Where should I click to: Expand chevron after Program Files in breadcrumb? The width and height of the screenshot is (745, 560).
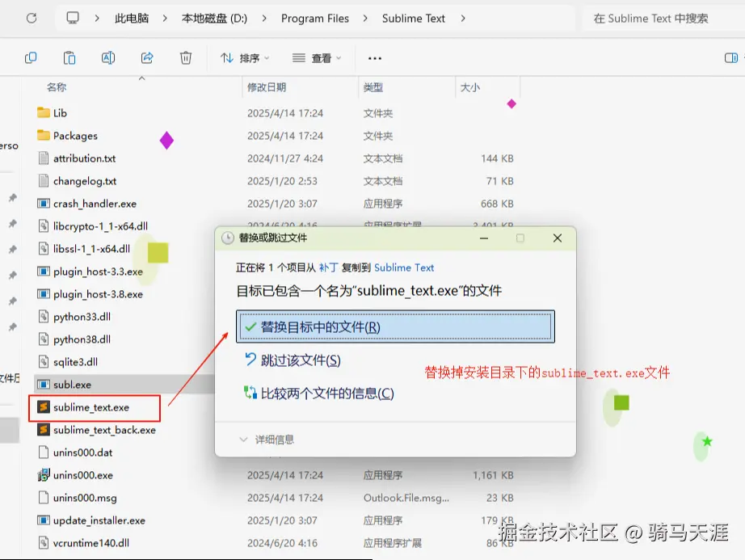click(365, 19)
